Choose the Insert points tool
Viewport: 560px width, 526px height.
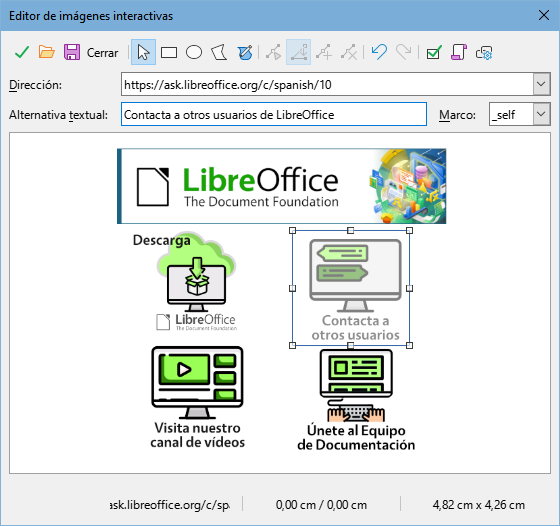pyautogui.click(x=324, y=52)
